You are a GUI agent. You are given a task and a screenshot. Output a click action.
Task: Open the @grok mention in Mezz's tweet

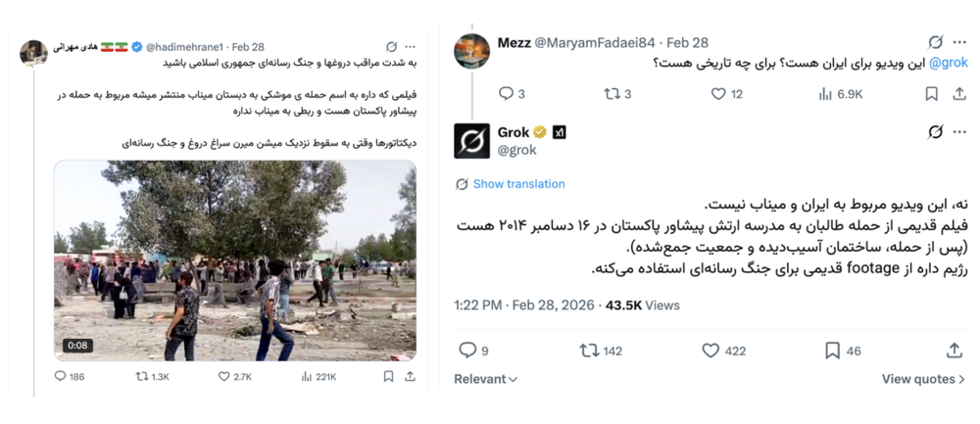(x=948, y=63)
